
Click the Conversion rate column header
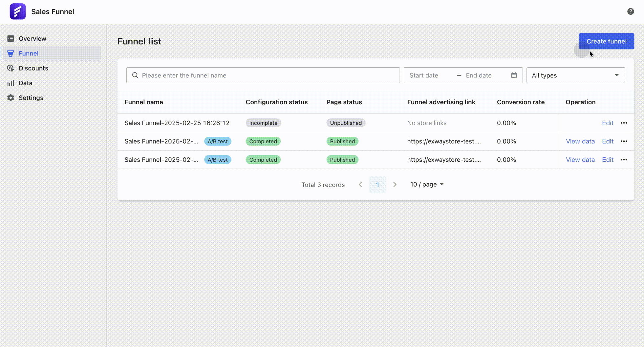pyautogui.click(x=521, y=102)
